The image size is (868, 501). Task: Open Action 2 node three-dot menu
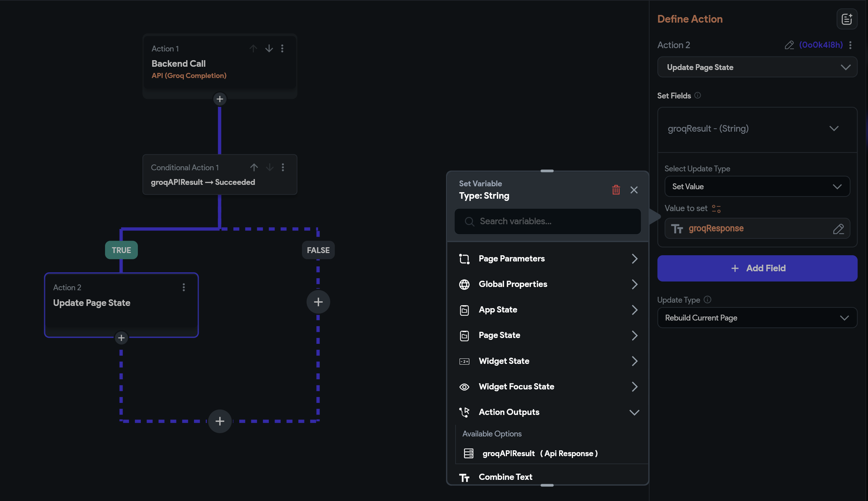click(x=184, y=287)
